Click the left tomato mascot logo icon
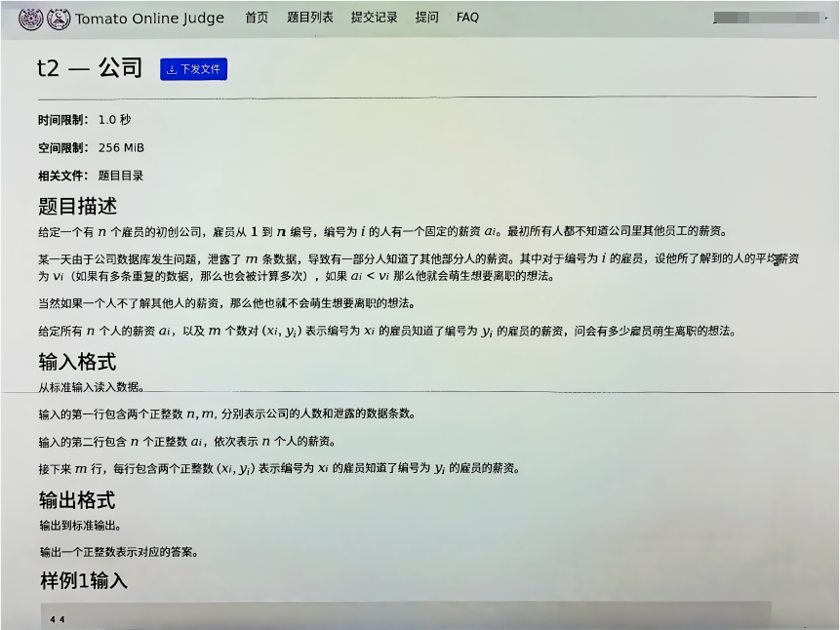This screenshot has width=840, height=630. click(30, 18)
